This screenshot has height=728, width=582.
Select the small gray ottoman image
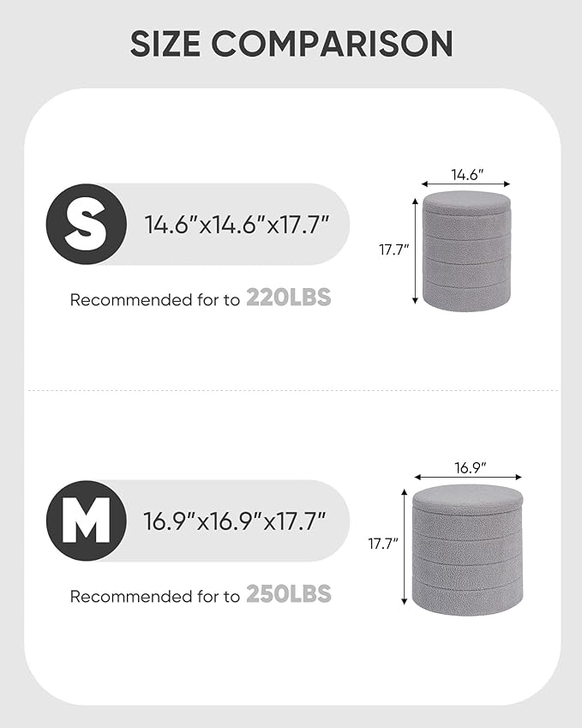pos(466,250)
